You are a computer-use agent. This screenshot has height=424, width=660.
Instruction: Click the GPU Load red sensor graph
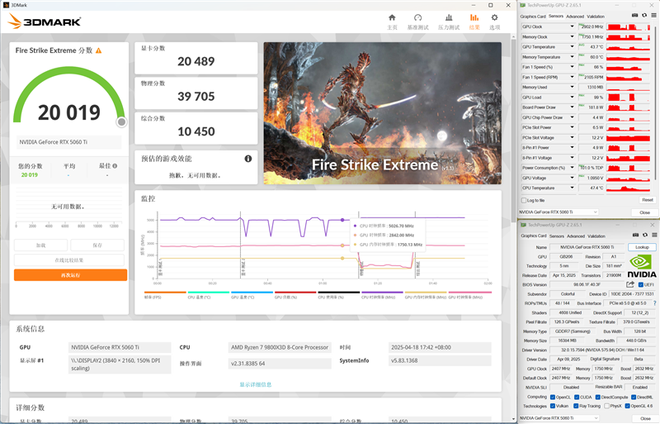pyautogui.click(x=628, y=97)
